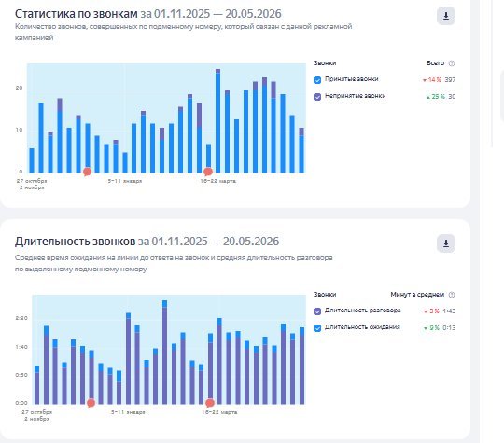Open red comment marker in statistics chart near January
Image resolution: width=504 pixels, height=443 pixels.
pyautogui.click(x=87, y=172)
